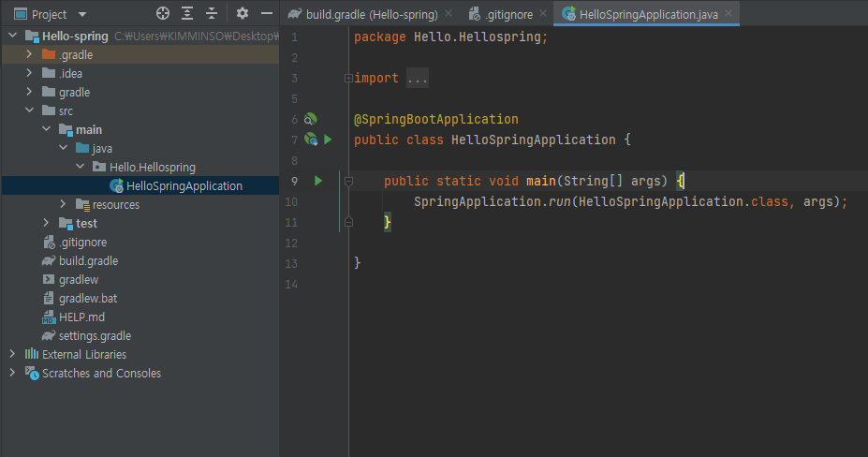Select settings.gradle in project tree
Image resolution: width=868 pixels, height=457 pixels.
pyautogui.click(x=95, y=335)
